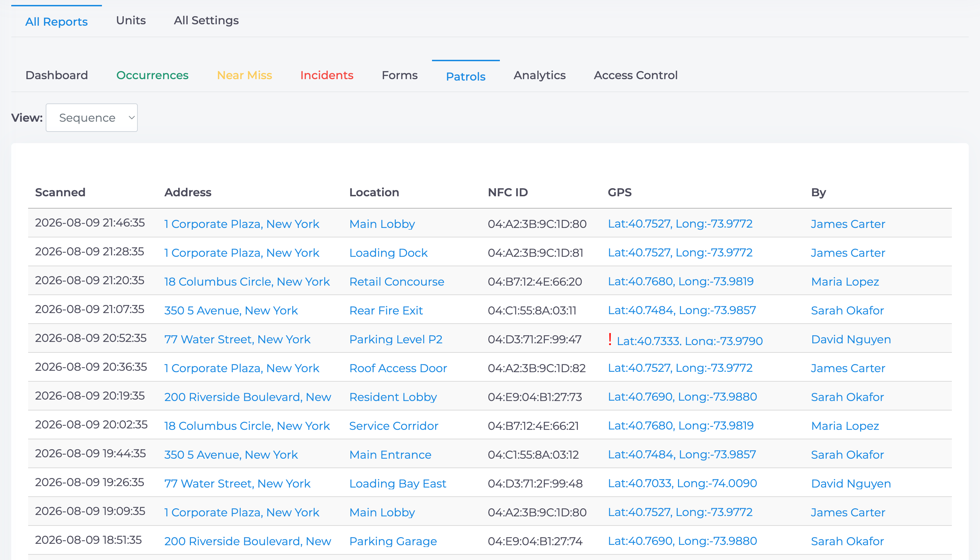
Task: Switch to the Near Miss tab
Action: 244,75
